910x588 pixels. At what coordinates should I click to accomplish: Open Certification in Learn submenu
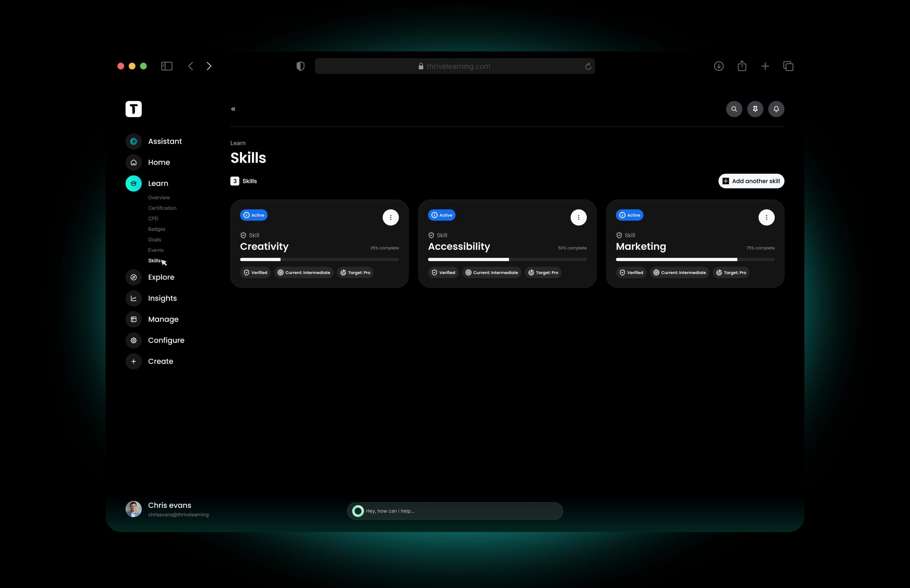point(162,208)
